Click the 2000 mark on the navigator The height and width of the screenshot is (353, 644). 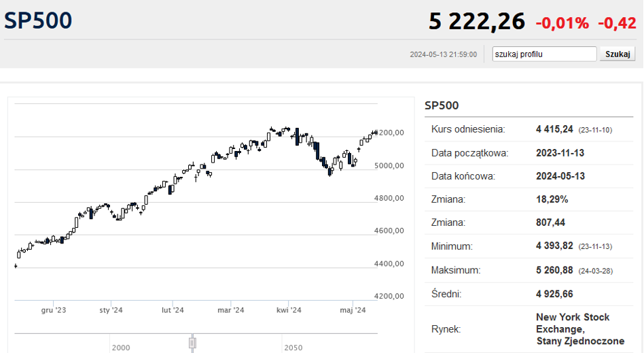click(121, 348)
